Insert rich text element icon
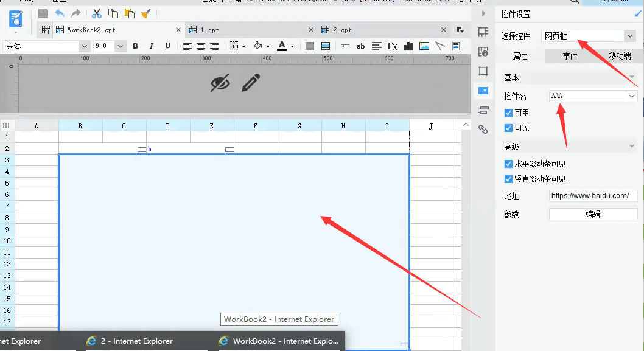This screenshot has height=351, width=644. pos(377,46)
